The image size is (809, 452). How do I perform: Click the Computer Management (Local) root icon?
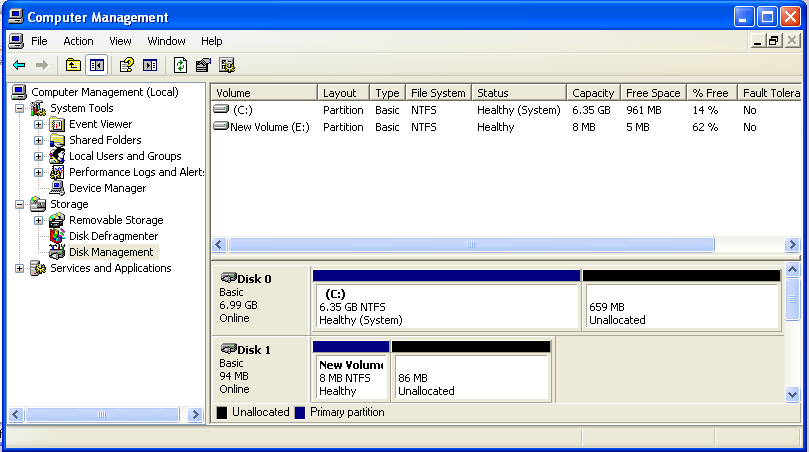pos(19,92)
